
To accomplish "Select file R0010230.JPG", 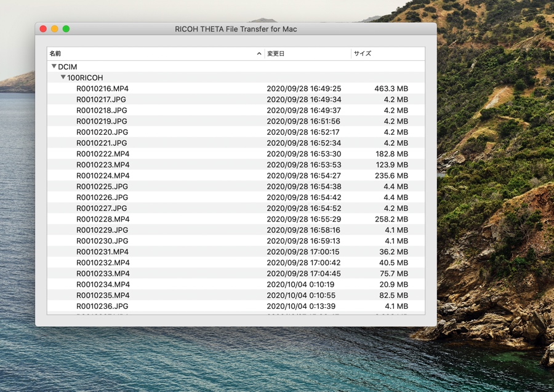I will (102, 241).
